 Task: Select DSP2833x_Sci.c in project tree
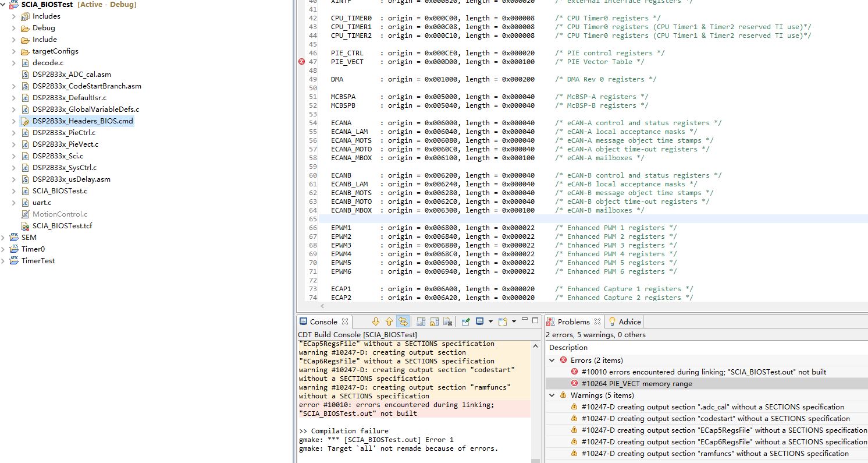tap(58, 156)
